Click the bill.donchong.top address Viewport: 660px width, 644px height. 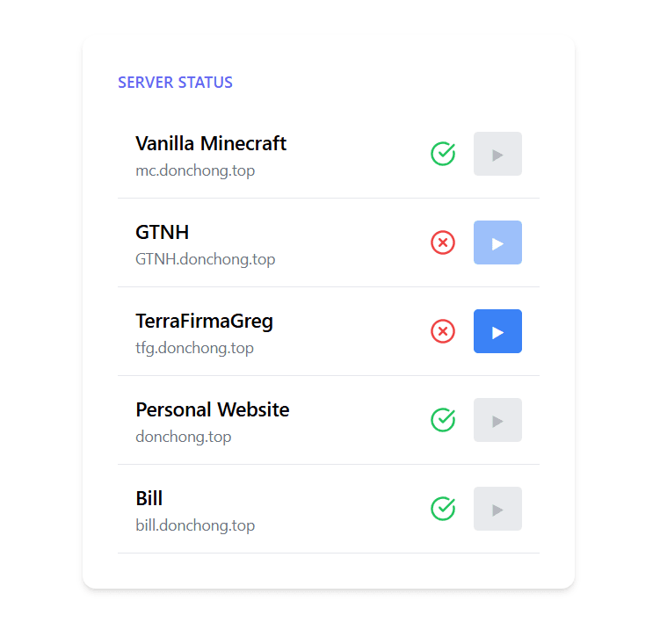[x=195, y=525]
